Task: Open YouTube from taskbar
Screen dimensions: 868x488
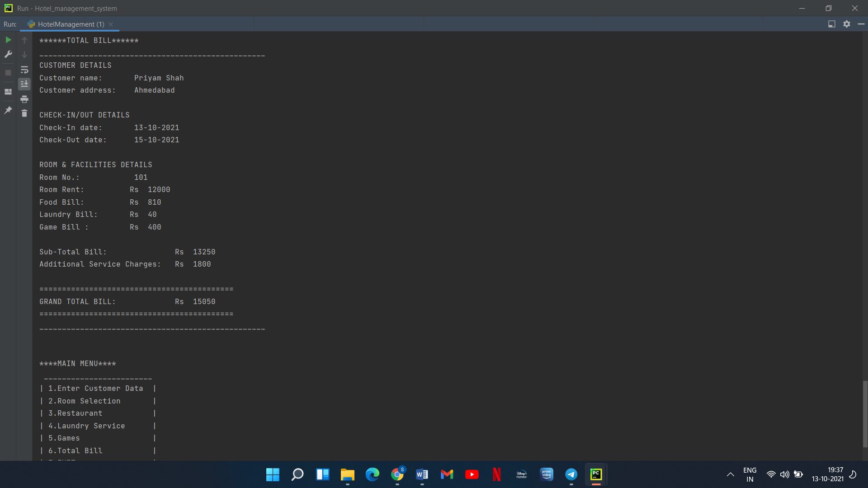Action: pyautogui.click(x=472, y=474)
